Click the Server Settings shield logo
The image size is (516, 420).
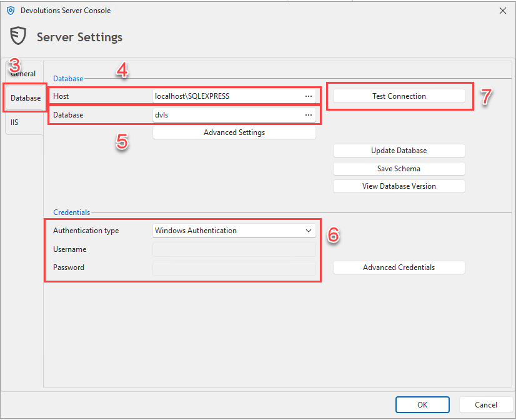pyautogui.click(x=17, y=36)
